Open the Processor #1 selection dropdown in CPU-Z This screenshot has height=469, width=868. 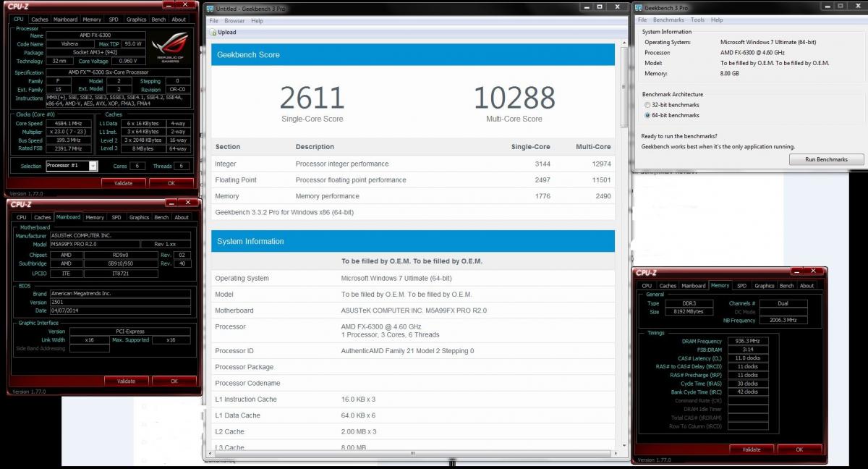(x=93, y=166)
